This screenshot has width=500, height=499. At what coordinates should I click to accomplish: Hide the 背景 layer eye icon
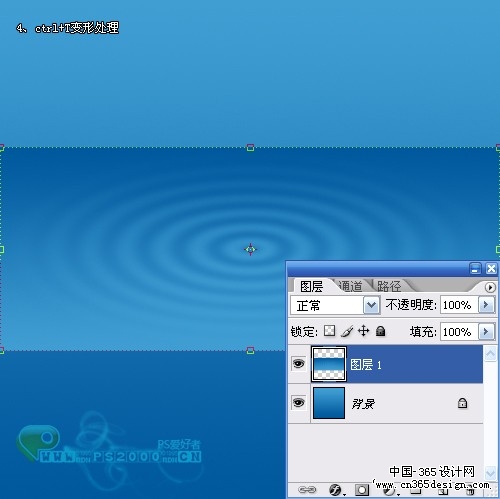coord(298,402)
